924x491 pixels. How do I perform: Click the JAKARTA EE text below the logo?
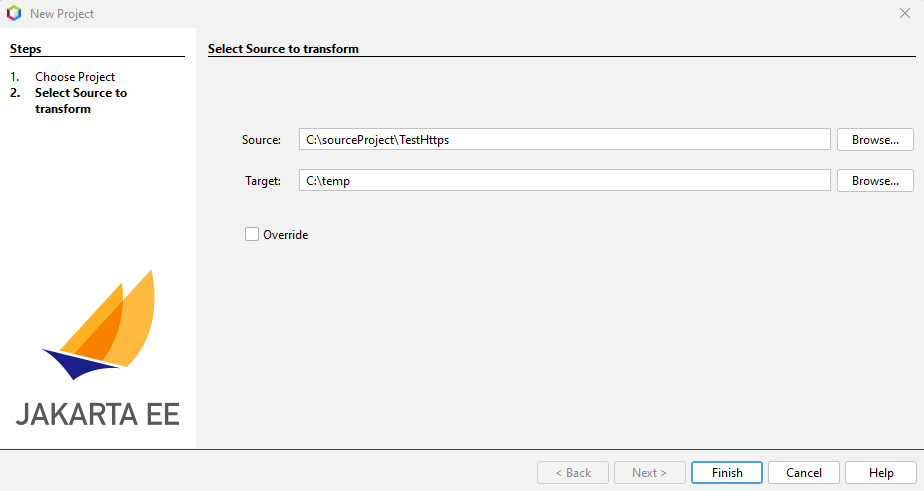point(98,414)
